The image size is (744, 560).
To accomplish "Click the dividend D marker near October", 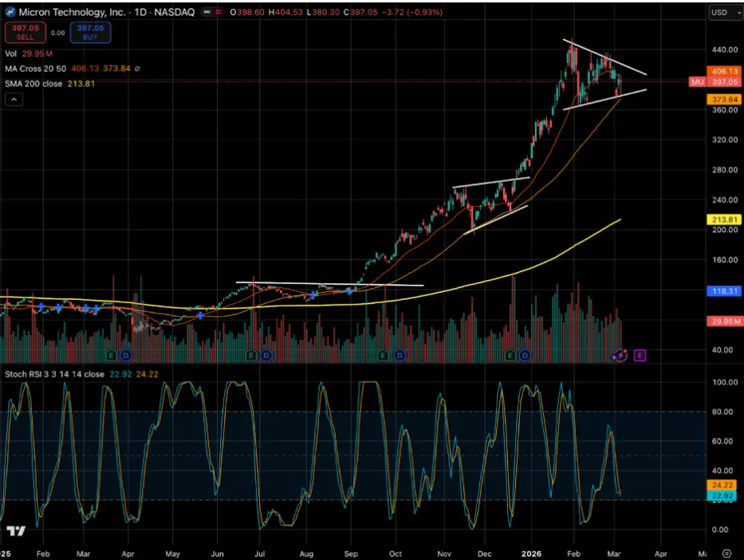I will (x=397, y=355).
